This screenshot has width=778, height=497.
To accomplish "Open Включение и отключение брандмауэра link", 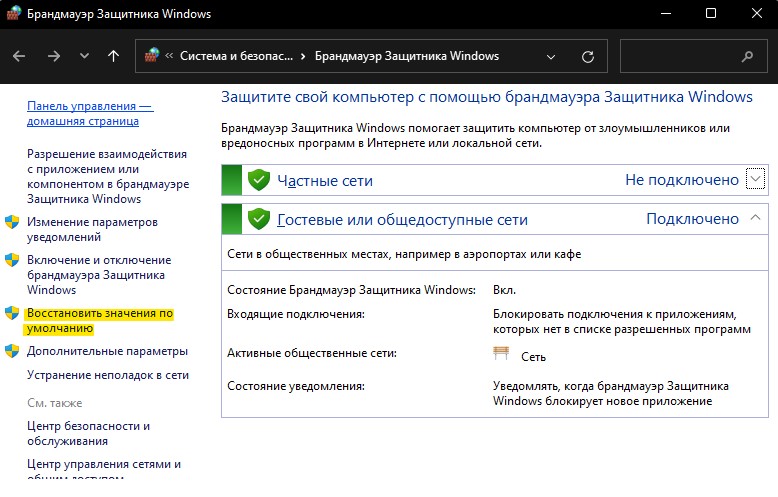I will (x=99, y=275).
